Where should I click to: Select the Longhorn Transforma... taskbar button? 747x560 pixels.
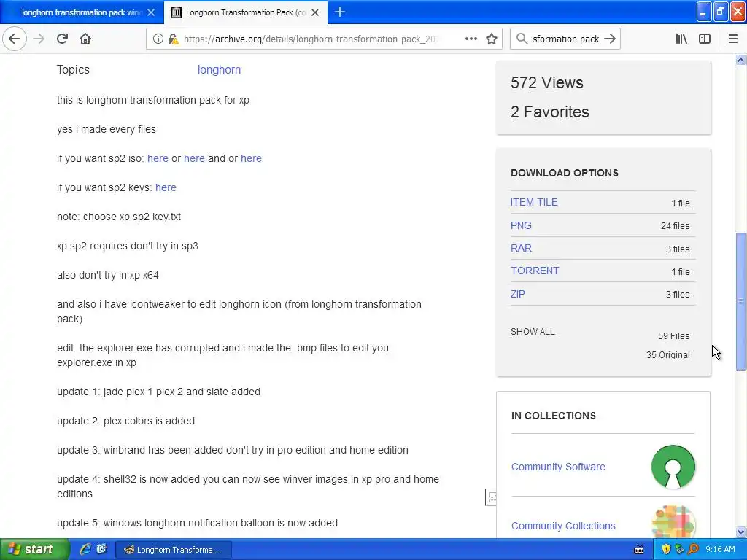(x=174, y=550)
